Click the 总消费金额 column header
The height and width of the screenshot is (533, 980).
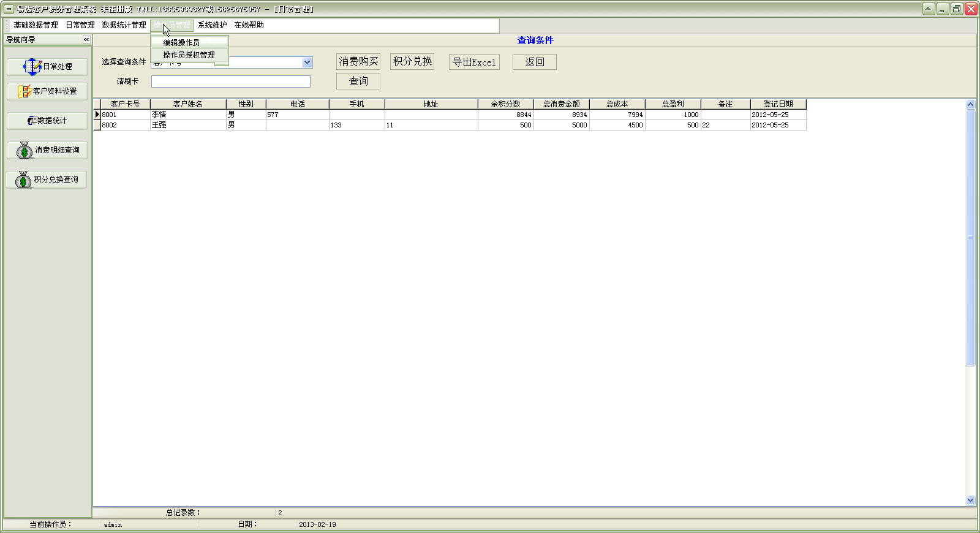point(561,104)
